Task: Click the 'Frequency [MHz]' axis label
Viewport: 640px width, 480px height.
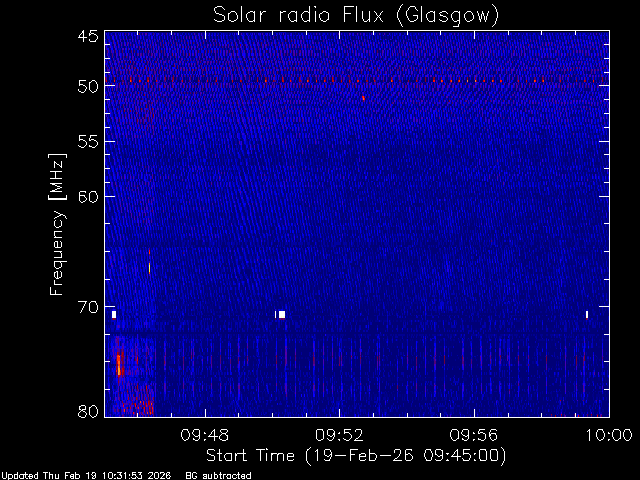Action: pyautogui.click(x=57, y=224)
